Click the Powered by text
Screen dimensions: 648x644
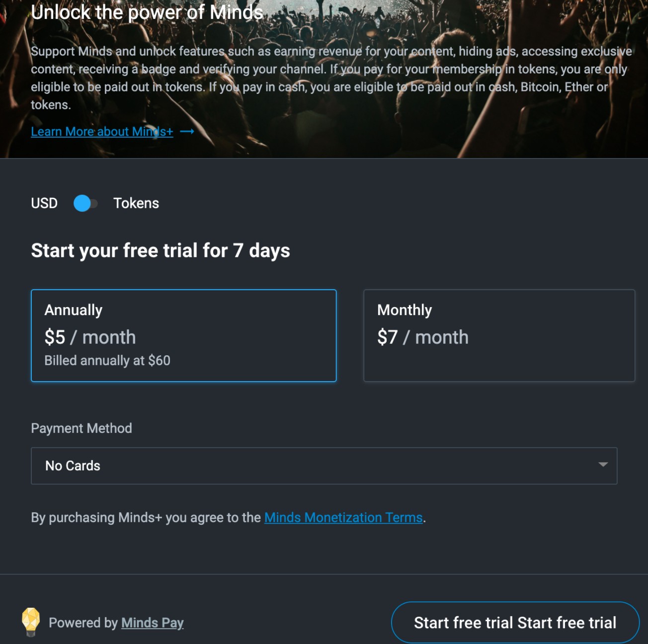83,623
